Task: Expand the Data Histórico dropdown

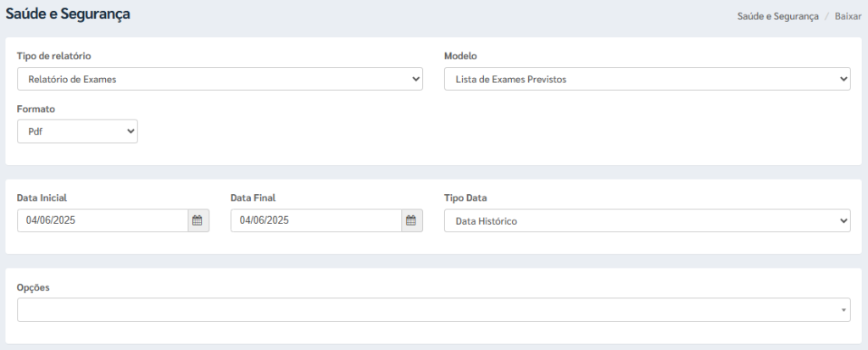Action: [x=647, y=221]
